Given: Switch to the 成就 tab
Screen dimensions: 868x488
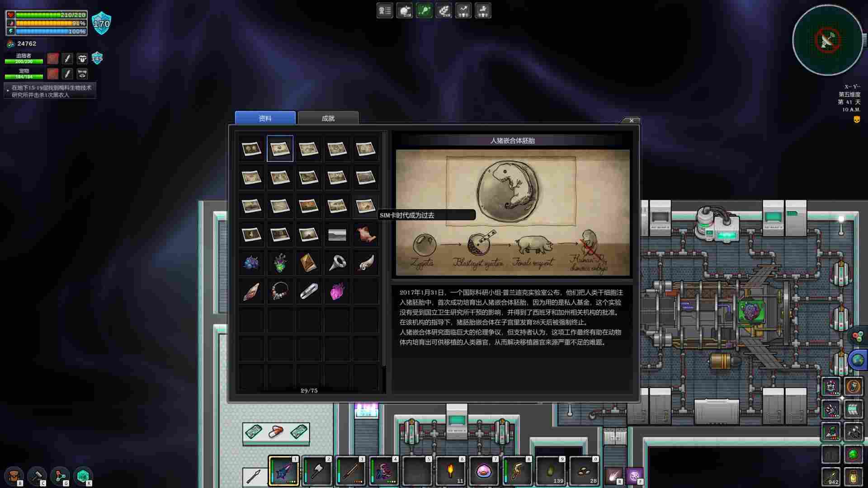Looking at the screenshot, I should (x=328, y=118).
